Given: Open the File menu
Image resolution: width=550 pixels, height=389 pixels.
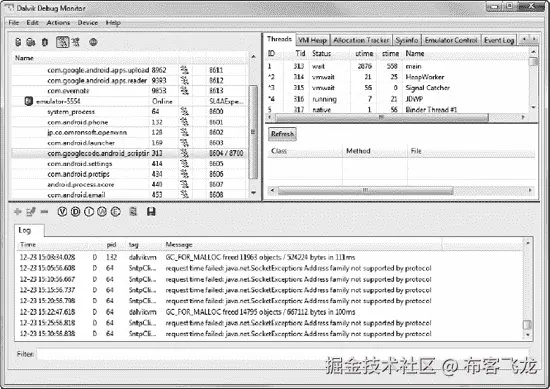Looking at the screenshot, I should (14, 23).
